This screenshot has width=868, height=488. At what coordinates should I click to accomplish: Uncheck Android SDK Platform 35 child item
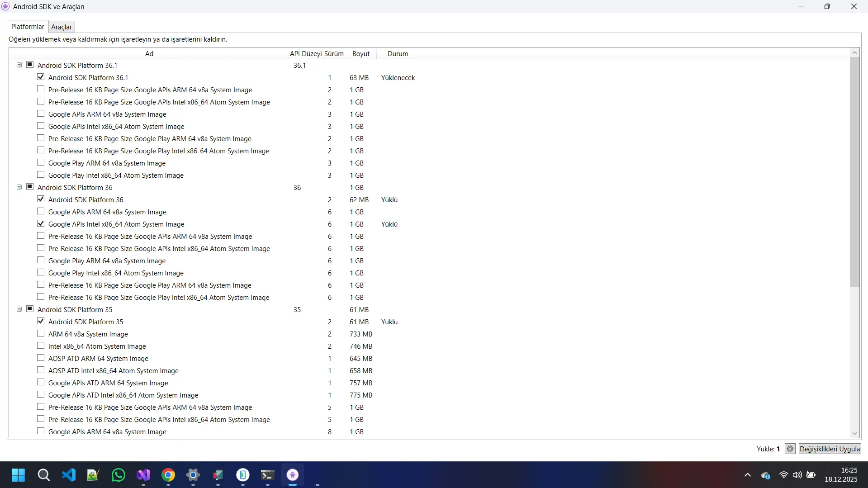[x=41, y=321]
